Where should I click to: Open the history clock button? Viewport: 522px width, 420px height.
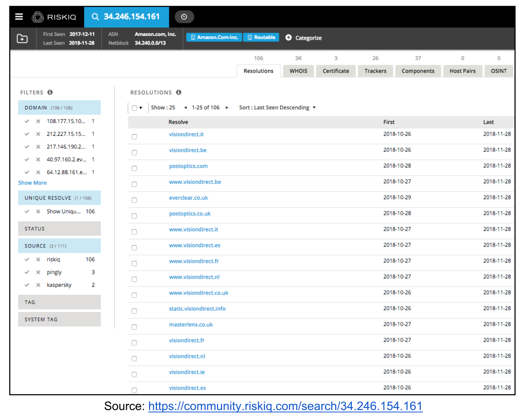[x=184, y=17]
